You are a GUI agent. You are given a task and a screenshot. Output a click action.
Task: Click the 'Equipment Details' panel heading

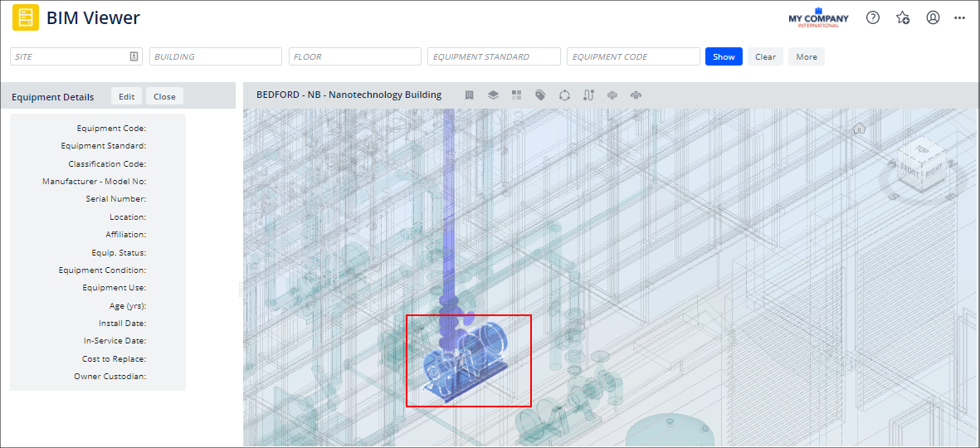tap(52, 97)
